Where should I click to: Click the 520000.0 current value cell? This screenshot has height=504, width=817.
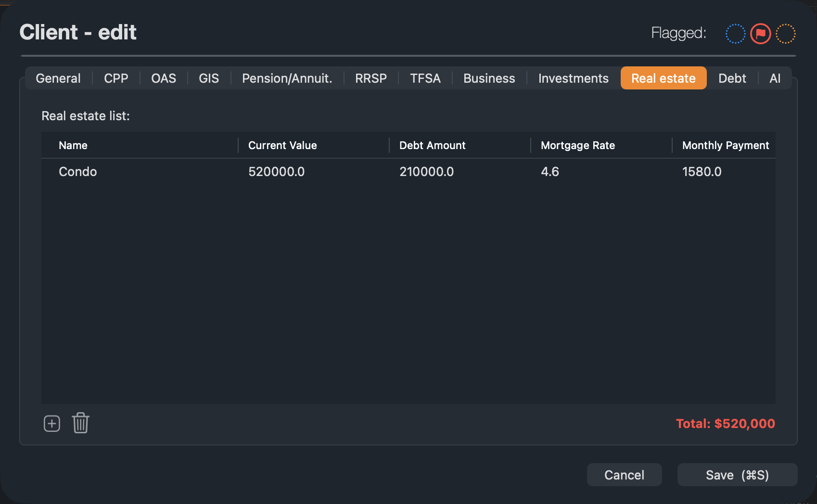[277, 172]
